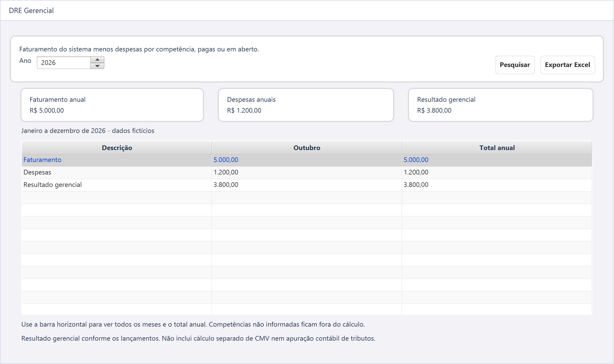This screenshot has width=614, height=364.
Task: Click the Faturamento anual summary card
Action: coord(112,105)
